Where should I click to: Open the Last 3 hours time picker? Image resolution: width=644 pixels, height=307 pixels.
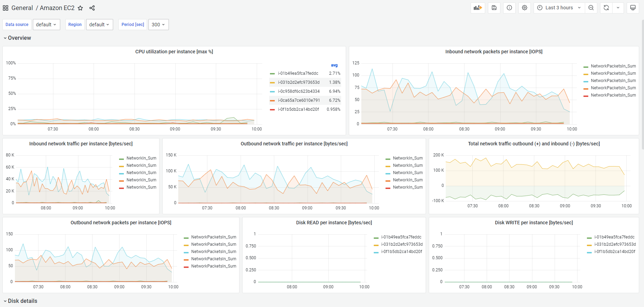(559, 8)
